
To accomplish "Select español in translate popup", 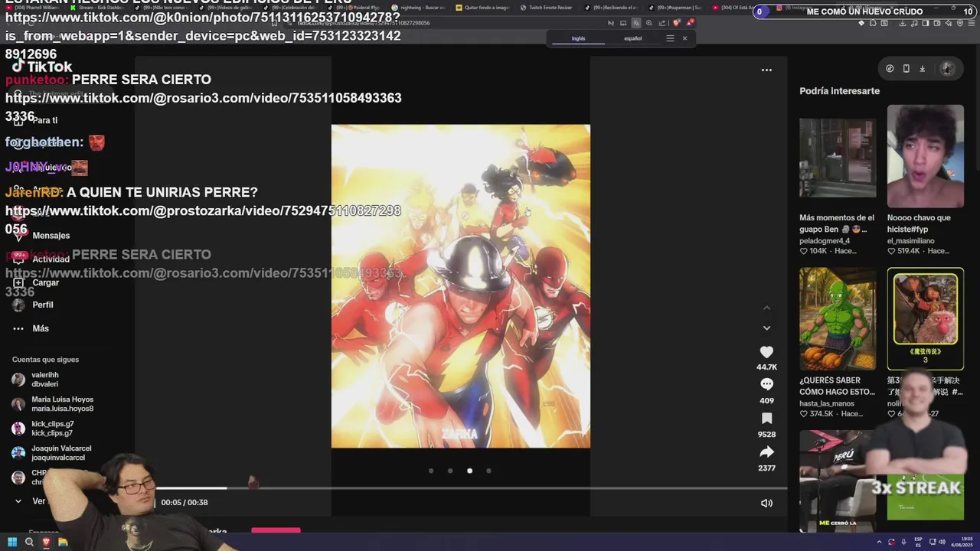I will 632,38.
